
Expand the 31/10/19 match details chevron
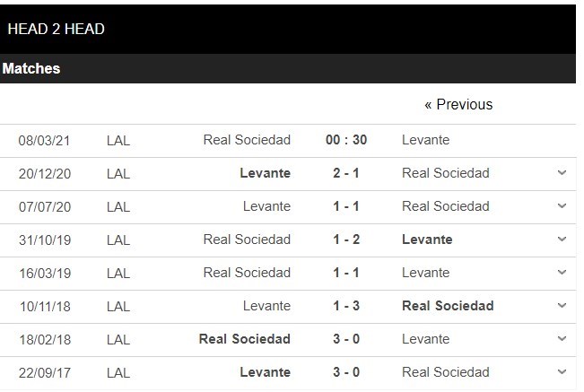click(x=562, y=240)
